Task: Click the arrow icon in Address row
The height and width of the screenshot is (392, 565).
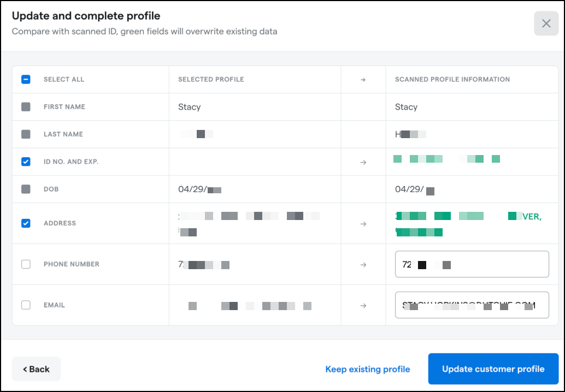Action: [x=363, y=224]
